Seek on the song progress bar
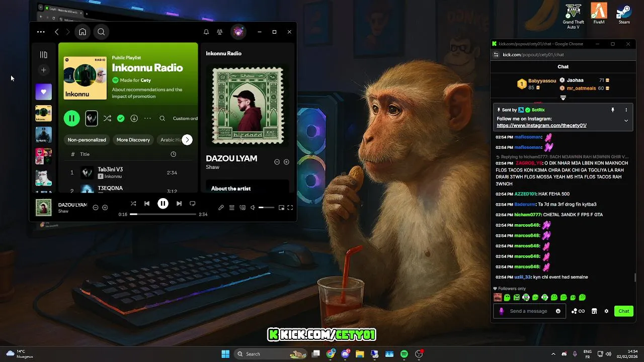The width and height of the screenshot is (644, 362). pyautogui.click(x=163, y=214)
